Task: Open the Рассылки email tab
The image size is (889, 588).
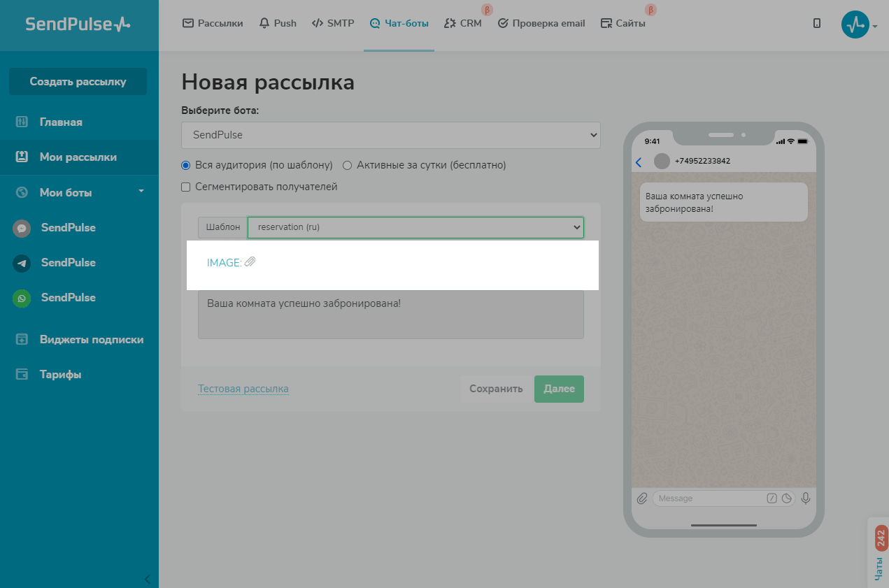Action: click(213, 23)
